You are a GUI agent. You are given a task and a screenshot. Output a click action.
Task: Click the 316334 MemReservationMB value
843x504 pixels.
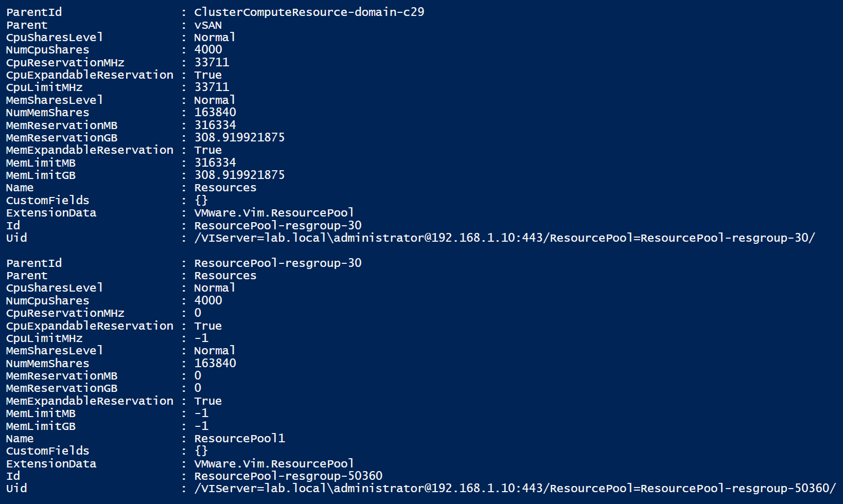[x=215, y=125]
